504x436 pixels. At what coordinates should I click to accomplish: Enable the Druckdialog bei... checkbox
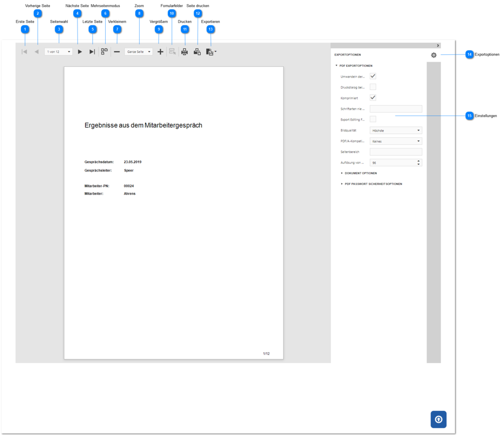(373, 87)
